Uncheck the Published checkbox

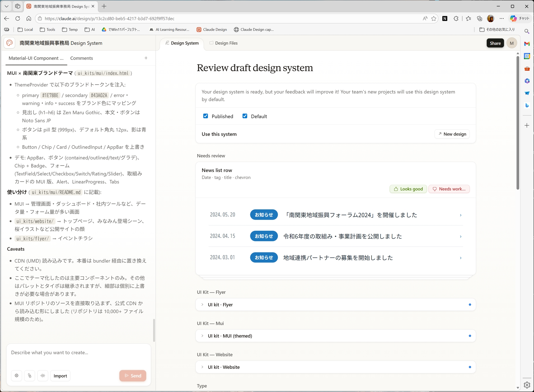tap(206, 116)
